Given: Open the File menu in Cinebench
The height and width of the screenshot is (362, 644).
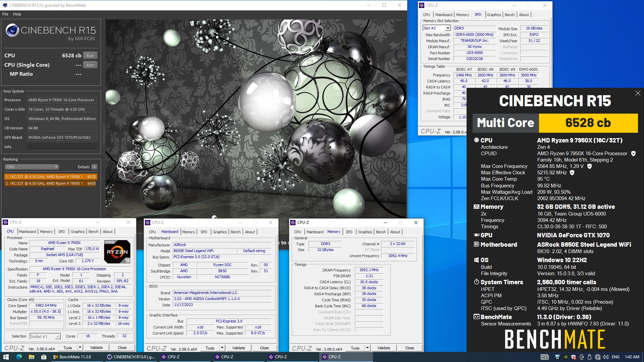Looking at the screenshot, I should (x=5, y=14).
